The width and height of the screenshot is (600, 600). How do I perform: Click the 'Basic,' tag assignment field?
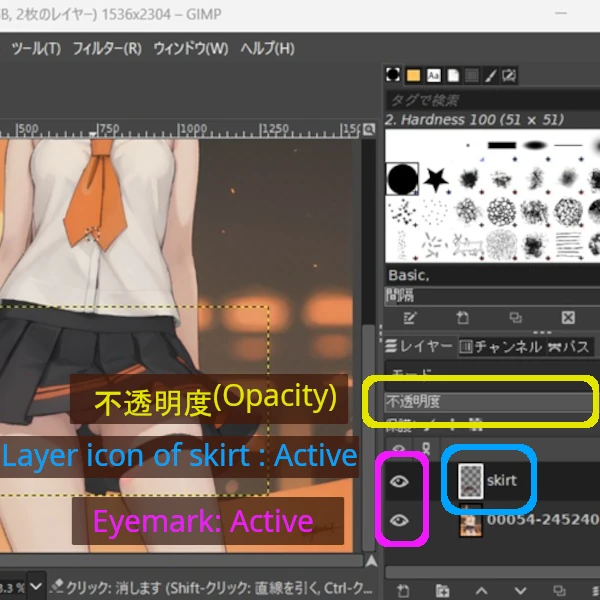pos(492,275)
